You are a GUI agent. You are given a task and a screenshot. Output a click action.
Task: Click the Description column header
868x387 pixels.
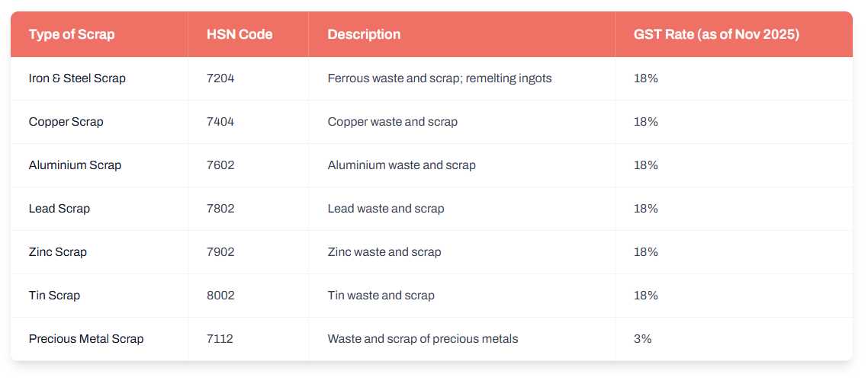click(364, 34)
